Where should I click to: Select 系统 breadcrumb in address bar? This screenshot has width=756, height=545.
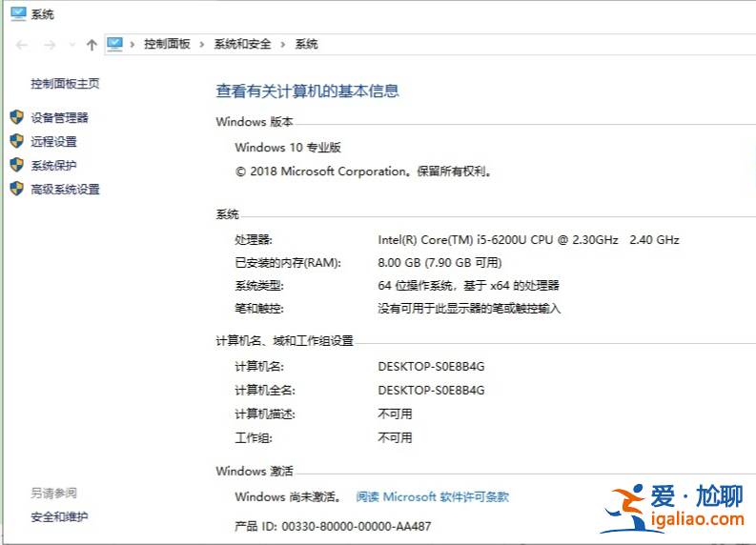[307, 45]
